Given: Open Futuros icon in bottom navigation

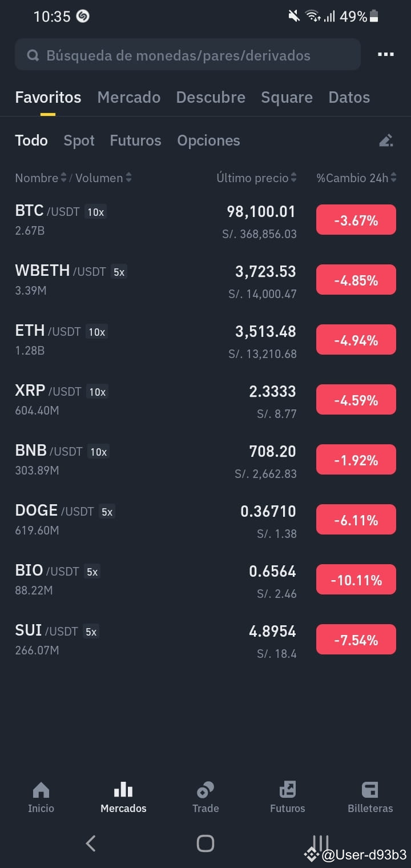Looking at the screenshot, I should click(288, 790).
